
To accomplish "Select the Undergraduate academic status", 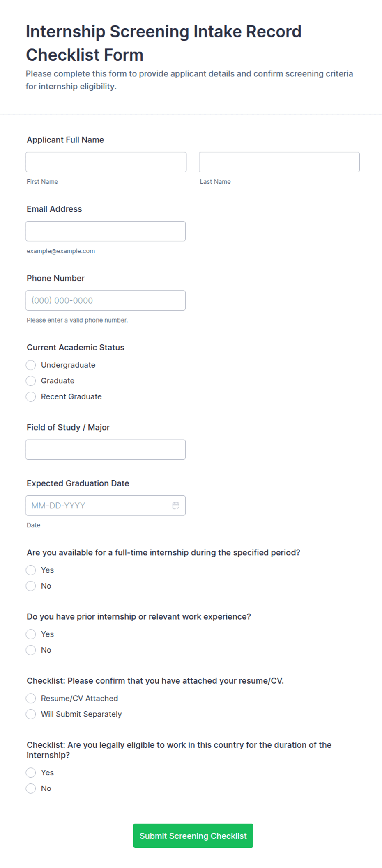I will (x=31, y=365).
